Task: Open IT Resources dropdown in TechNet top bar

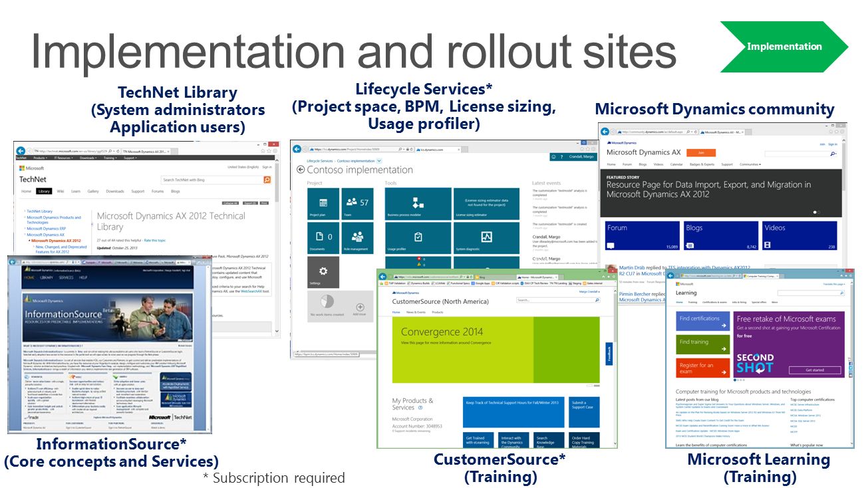Action: pyautogui.click(x=64, y=158)
